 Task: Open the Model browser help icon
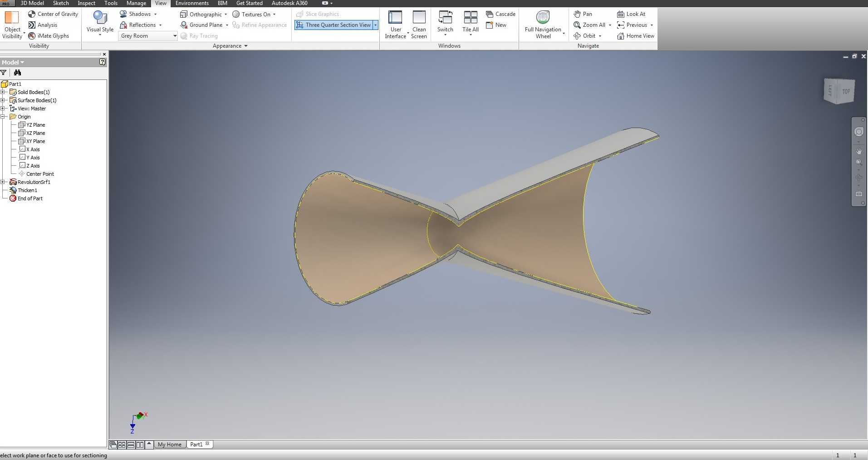coord(103,62)
